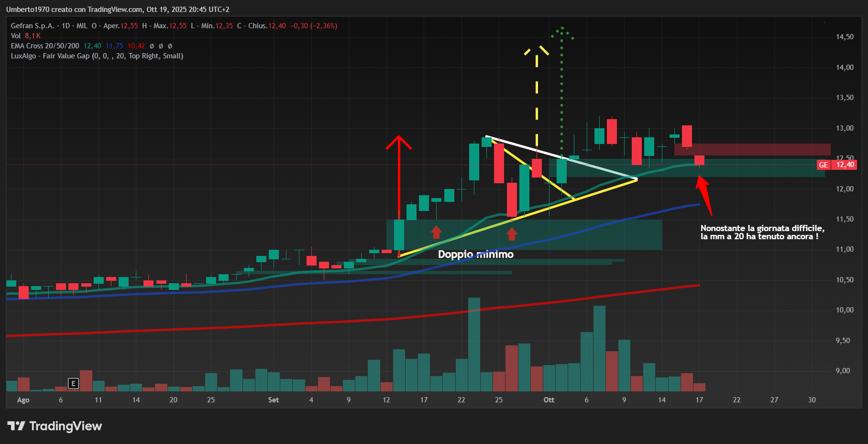The image size is (868, 444).
Task: Click the Umberto1970 creato con TradingView.com header
Action: 118,10
